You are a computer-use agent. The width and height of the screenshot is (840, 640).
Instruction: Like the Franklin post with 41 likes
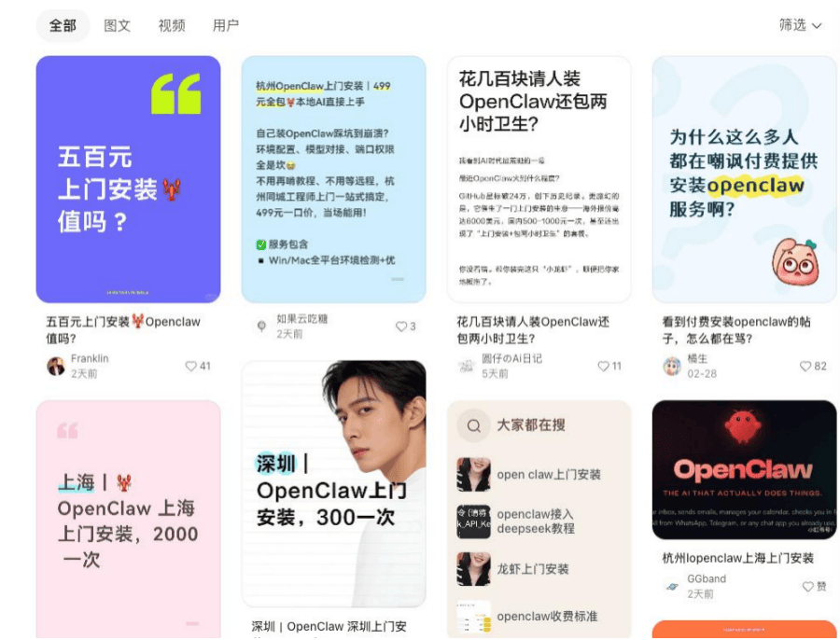pos(190,367)
